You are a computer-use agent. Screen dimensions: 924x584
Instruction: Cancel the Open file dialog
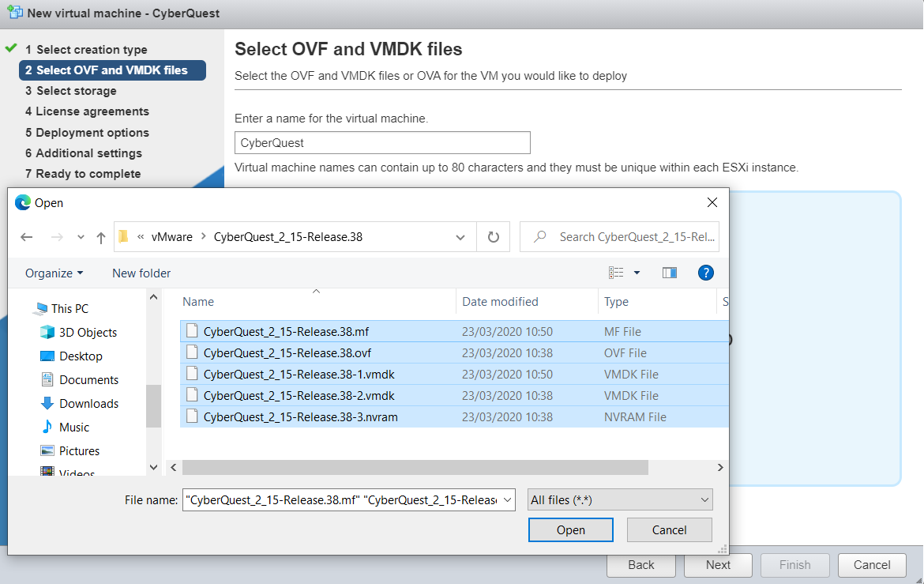[670, 529]
